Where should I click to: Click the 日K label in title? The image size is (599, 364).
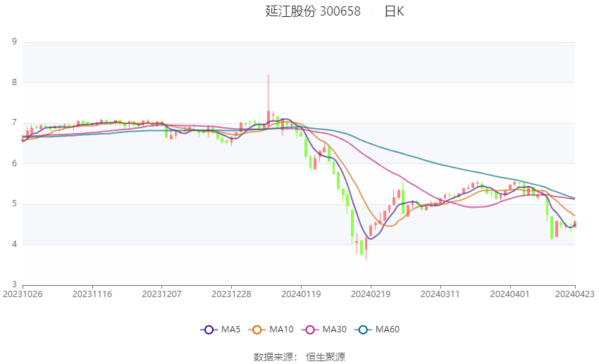394,11
